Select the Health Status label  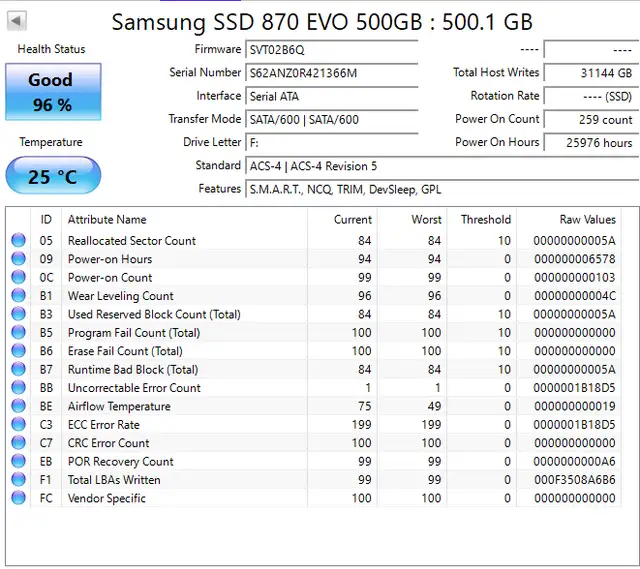51,49
